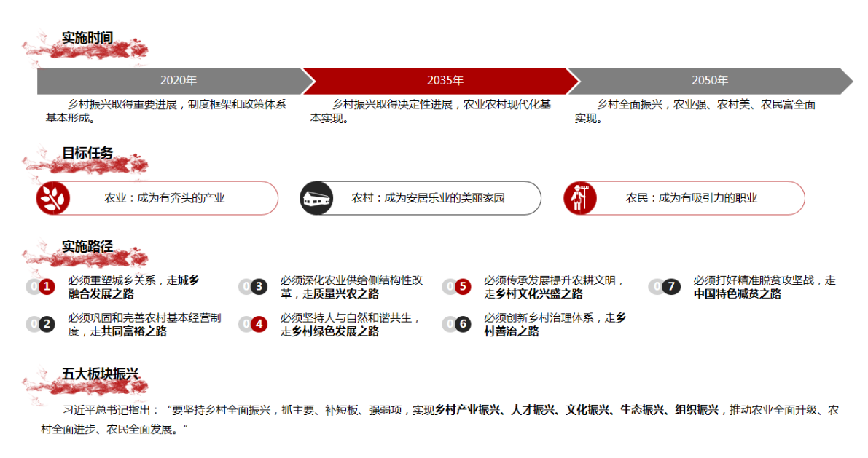This screenshot has height=458, width=868.
Task: Click the 2050年 arrow segment
Action: pos(711,81)
